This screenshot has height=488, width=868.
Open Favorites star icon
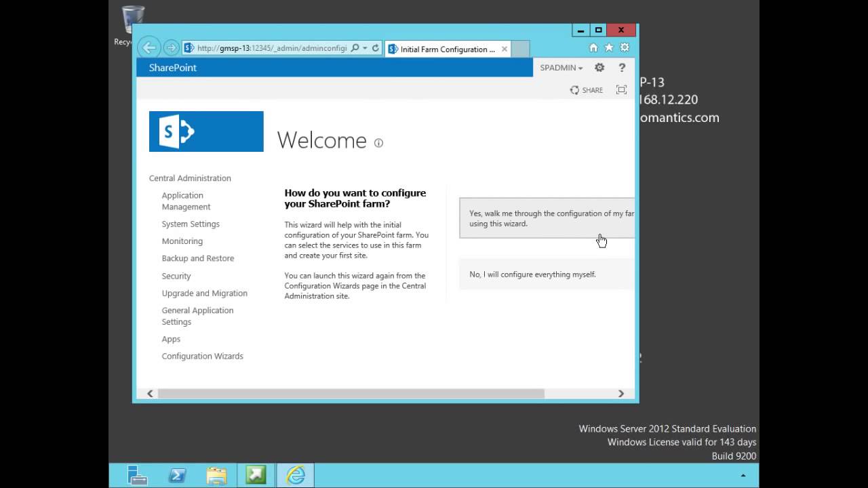point(609,47)
